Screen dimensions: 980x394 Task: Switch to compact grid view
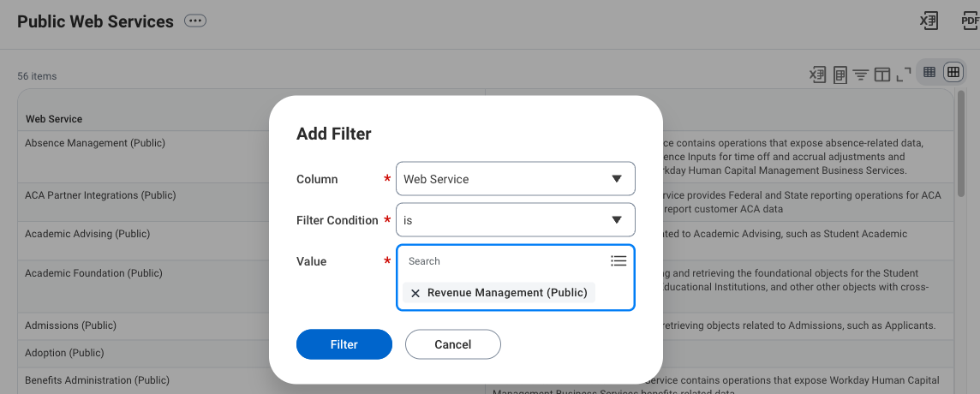(x=929, y=73)
